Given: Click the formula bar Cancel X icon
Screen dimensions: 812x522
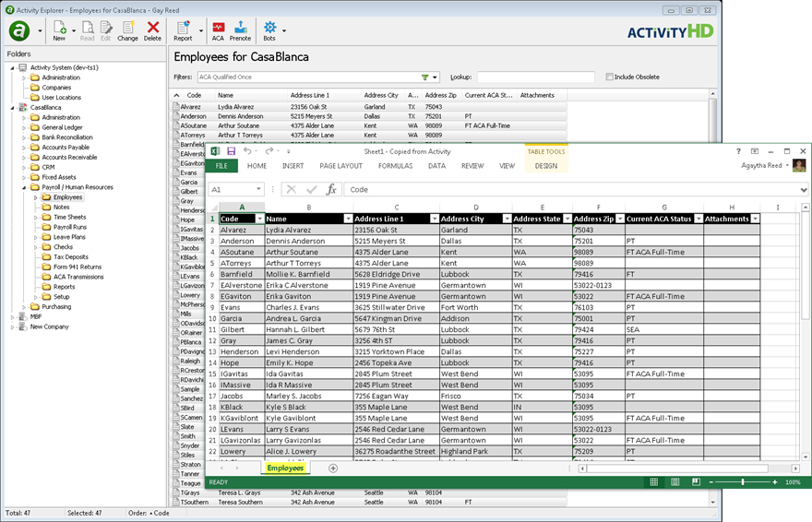Looking at the screenshot, I should pos(292,189).
